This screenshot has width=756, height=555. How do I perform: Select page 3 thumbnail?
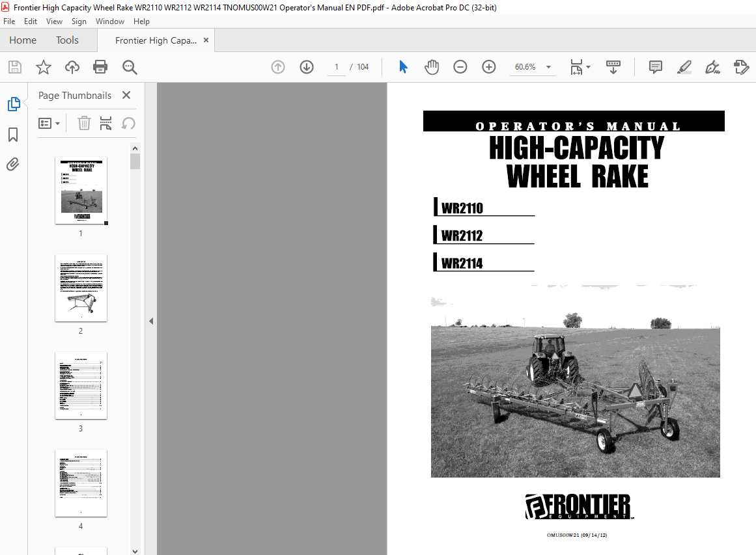point(81,385)
